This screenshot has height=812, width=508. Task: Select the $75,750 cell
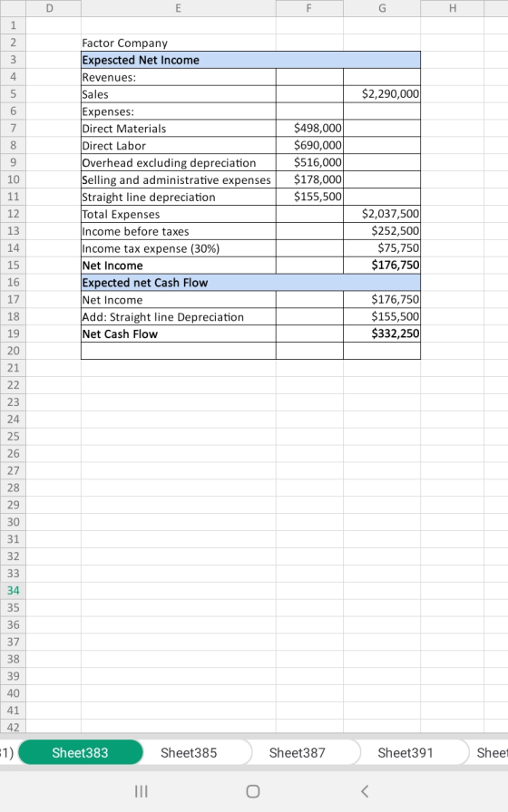[382, 248]
